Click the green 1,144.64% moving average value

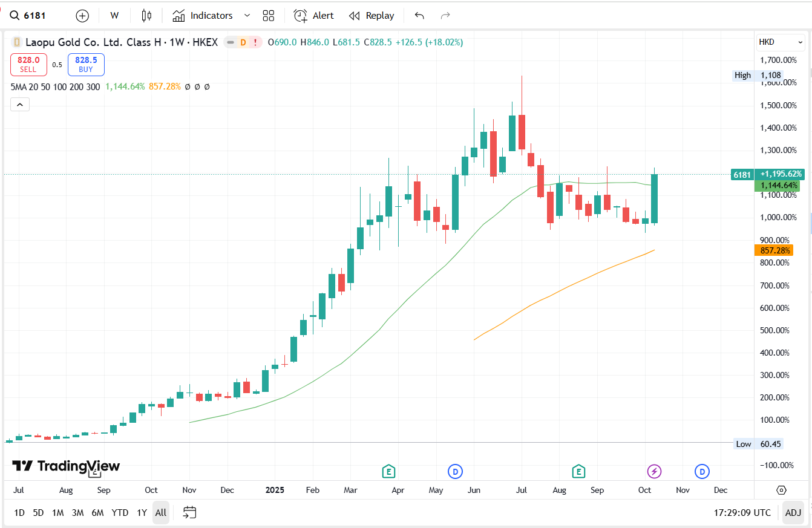coord(125,86)
